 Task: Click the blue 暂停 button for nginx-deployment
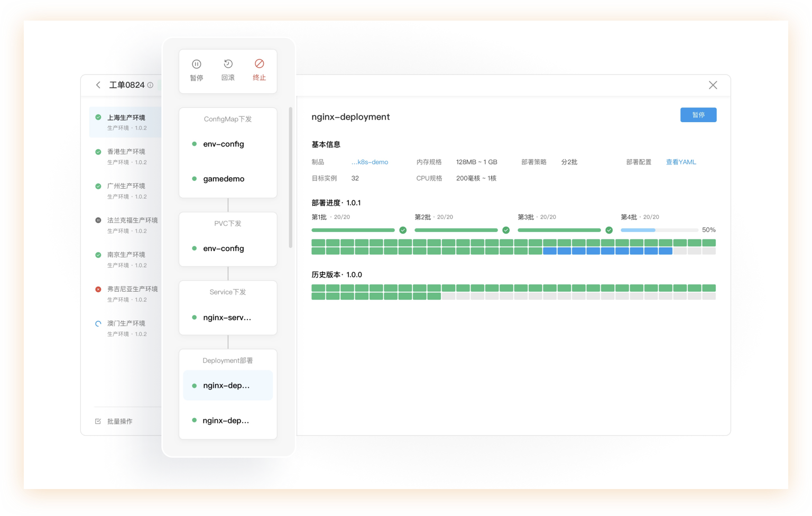tap(698, 115)
